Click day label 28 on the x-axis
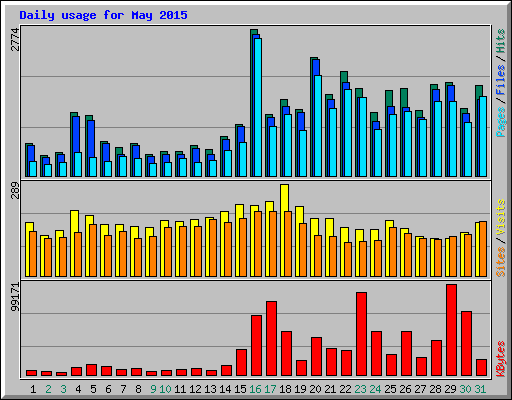512x400 pixels. point(435,389)
